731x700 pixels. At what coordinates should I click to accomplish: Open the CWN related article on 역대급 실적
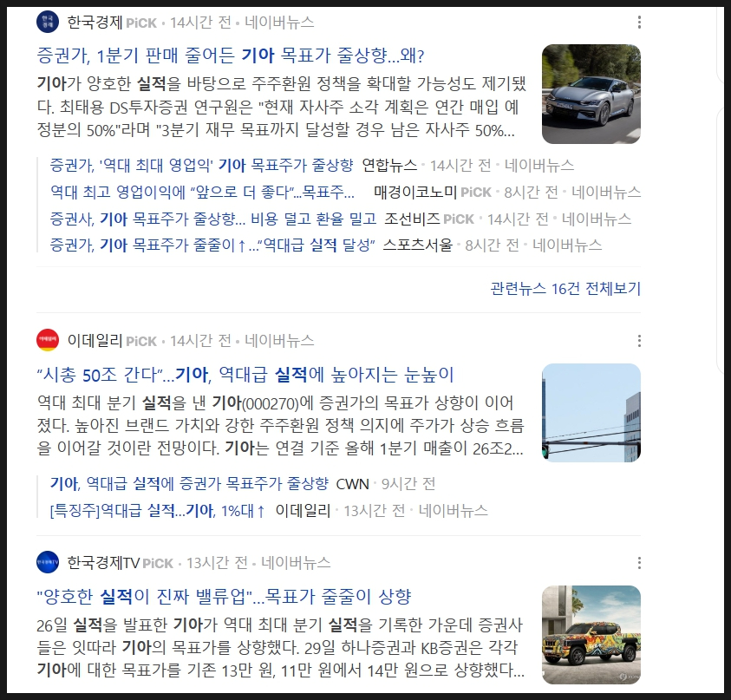[189, 484]
